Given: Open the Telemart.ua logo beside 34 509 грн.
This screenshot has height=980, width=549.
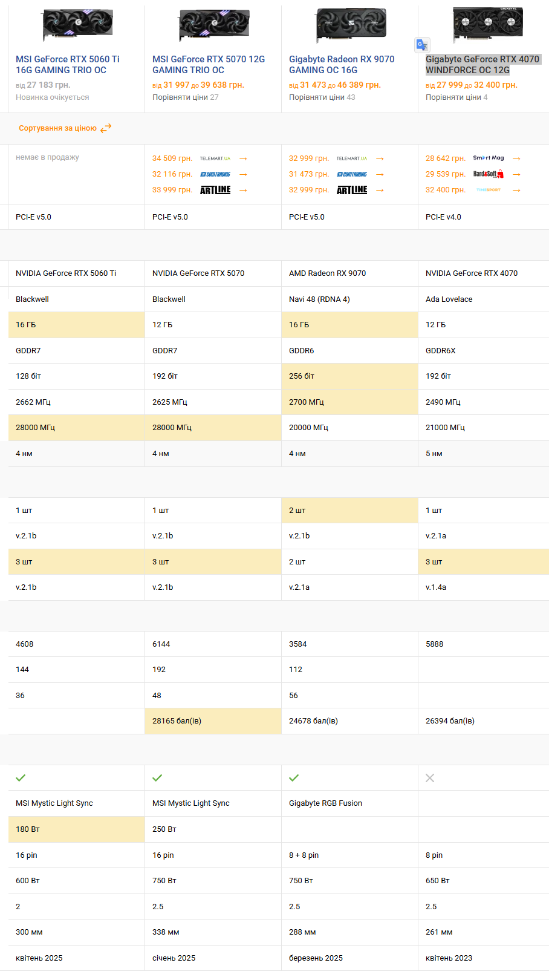Looking at the screenshot, I should click(x=215, y=158).
